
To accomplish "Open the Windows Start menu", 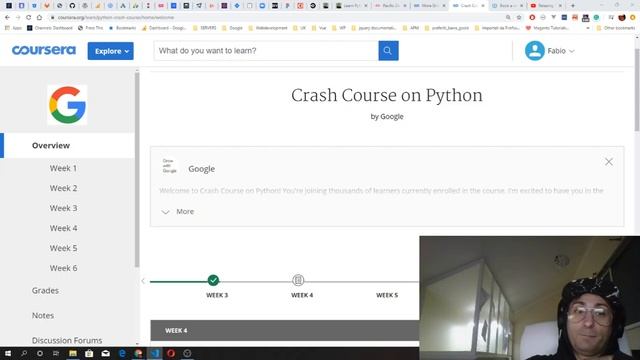I will [x=8, y=353].
